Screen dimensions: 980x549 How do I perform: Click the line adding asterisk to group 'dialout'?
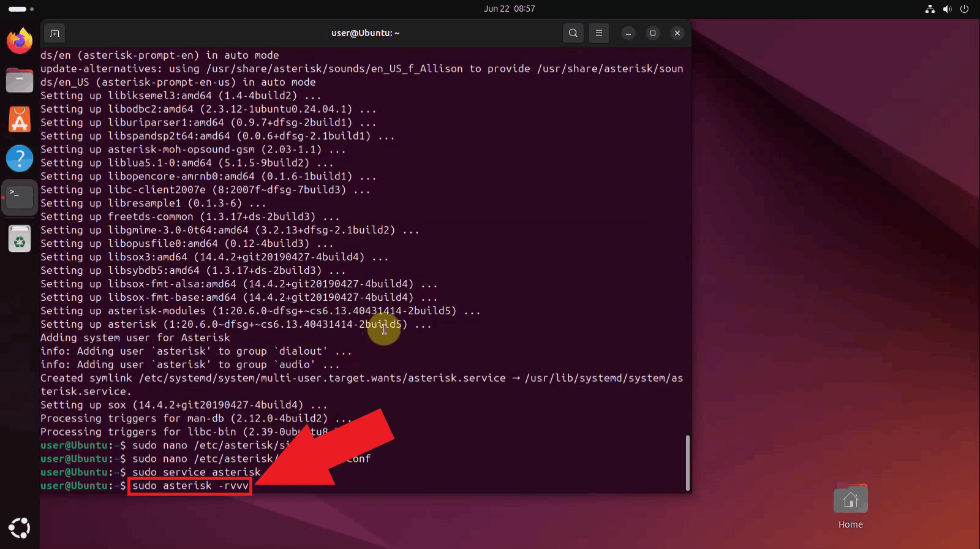(196, 351)
